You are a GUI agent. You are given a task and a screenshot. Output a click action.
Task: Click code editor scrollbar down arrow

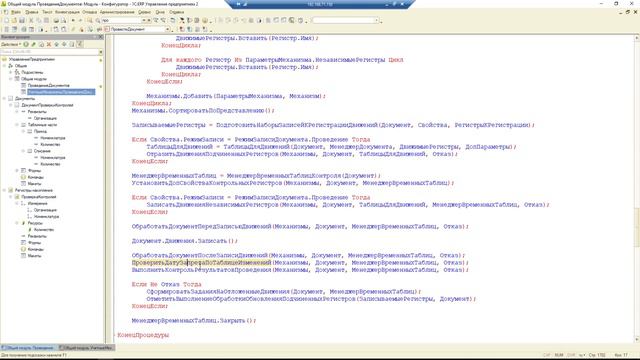click(x=636, y=340)
